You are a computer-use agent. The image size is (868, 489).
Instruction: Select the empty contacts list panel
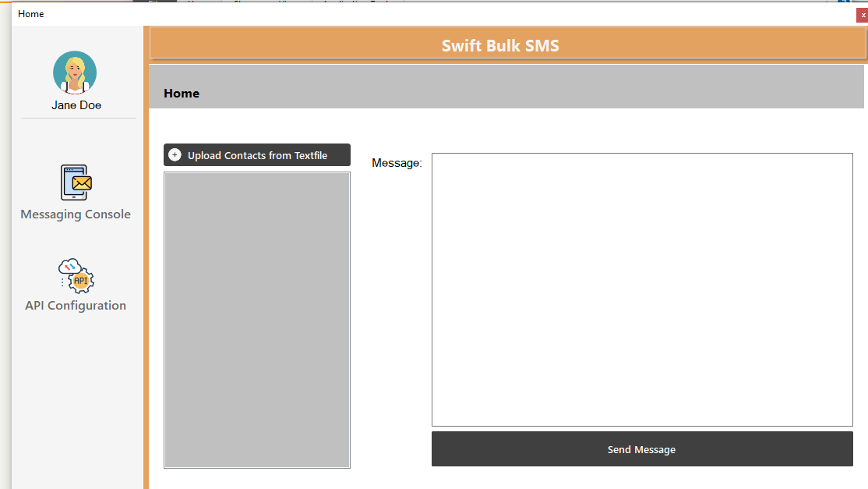tap(256, 320)
